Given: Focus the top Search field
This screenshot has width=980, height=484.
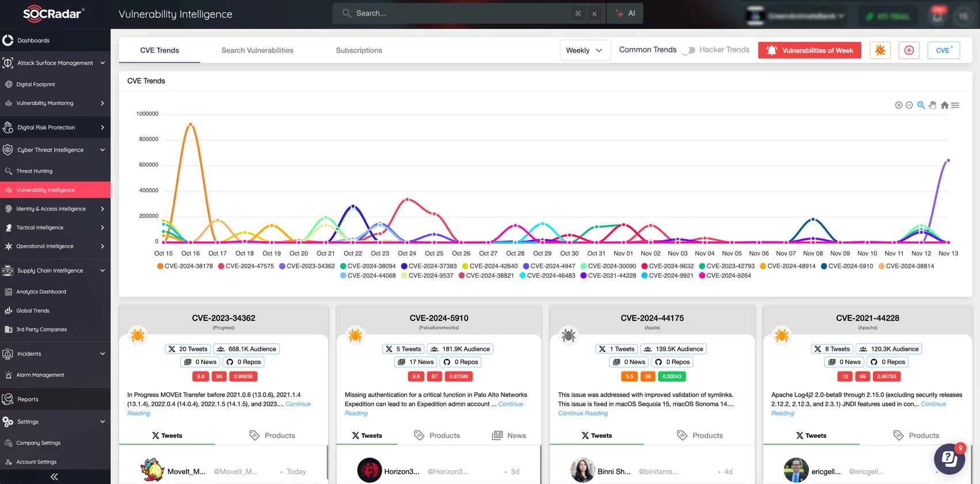Looking at the screenshot, I should [469, 13].
